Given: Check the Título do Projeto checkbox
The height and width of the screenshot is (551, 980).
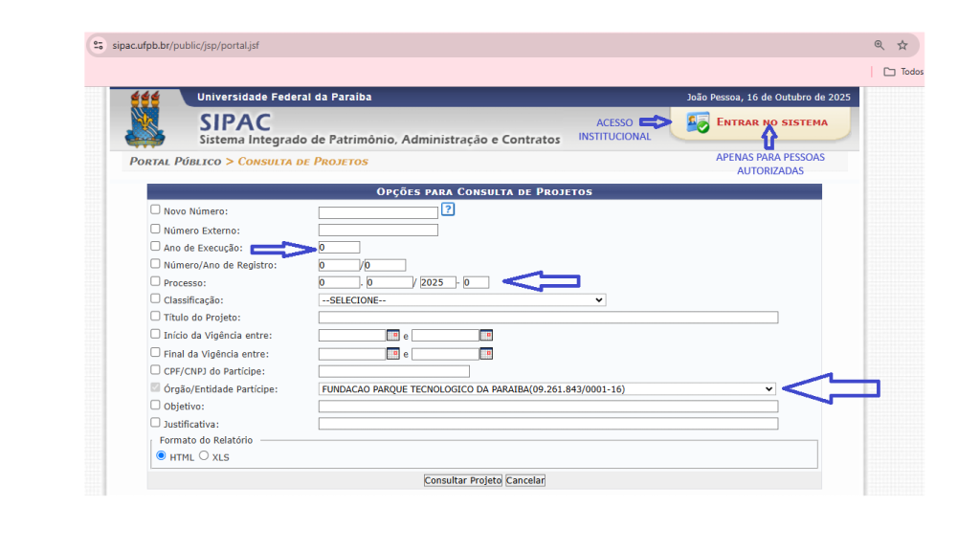Looking at the screenshot, I should [x=155, y=317].
